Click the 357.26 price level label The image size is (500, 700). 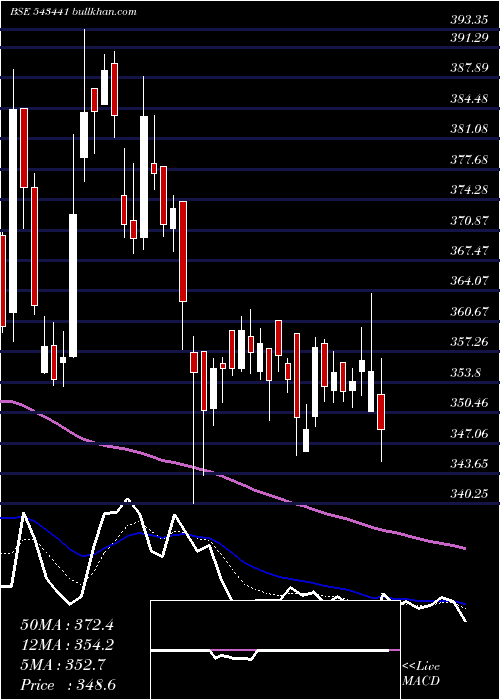click(469, 342)
